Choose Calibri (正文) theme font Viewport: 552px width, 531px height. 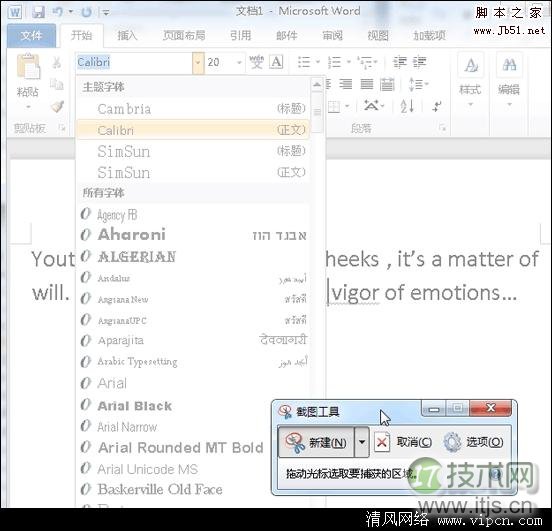[x=193, y=130]
